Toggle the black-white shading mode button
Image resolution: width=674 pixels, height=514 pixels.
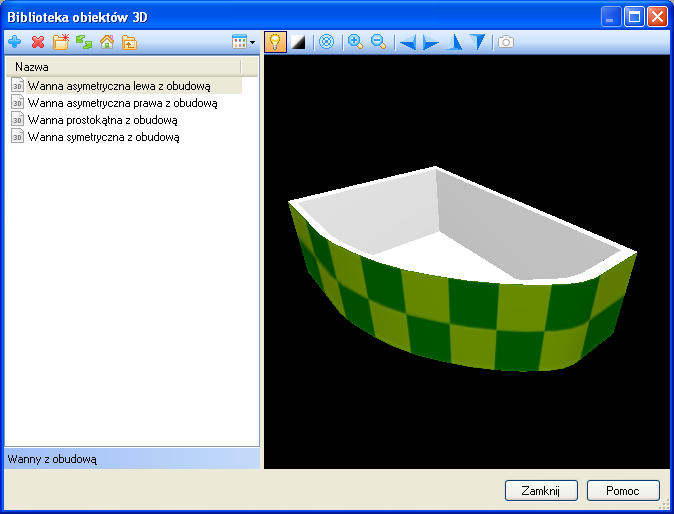(298, 42)
